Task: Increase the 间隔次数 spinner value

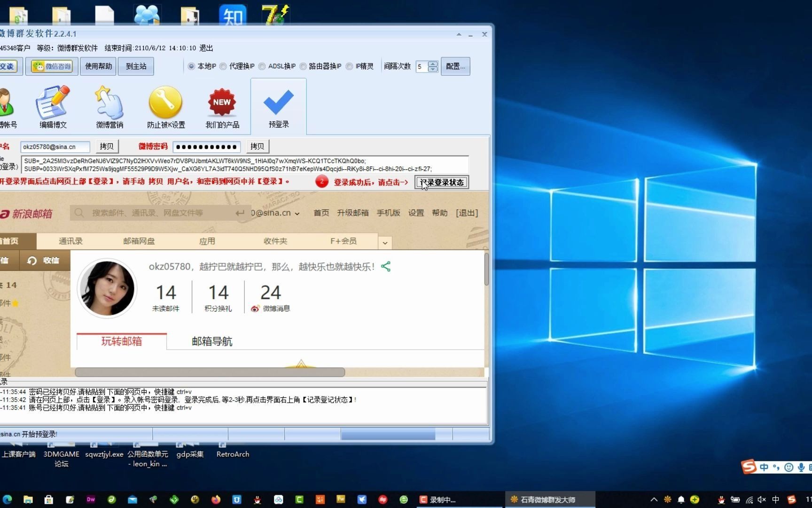Action: point(433,64)
